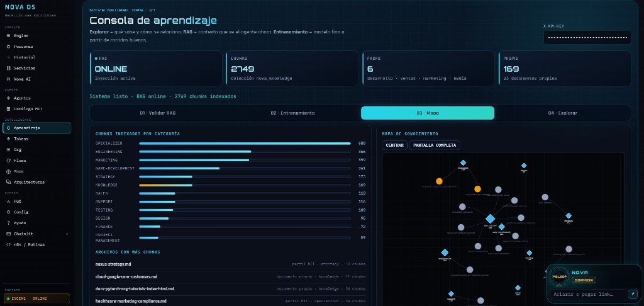This screenshot has width=644, height=306.
Task: Click the large central diamond map node
Action: coord(490,219)
